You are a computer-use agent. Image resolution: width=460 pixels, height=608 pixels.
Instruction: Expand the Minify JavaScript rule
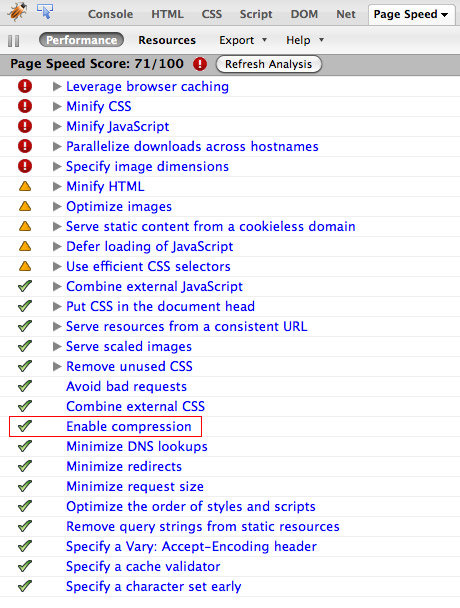[57, 126]
